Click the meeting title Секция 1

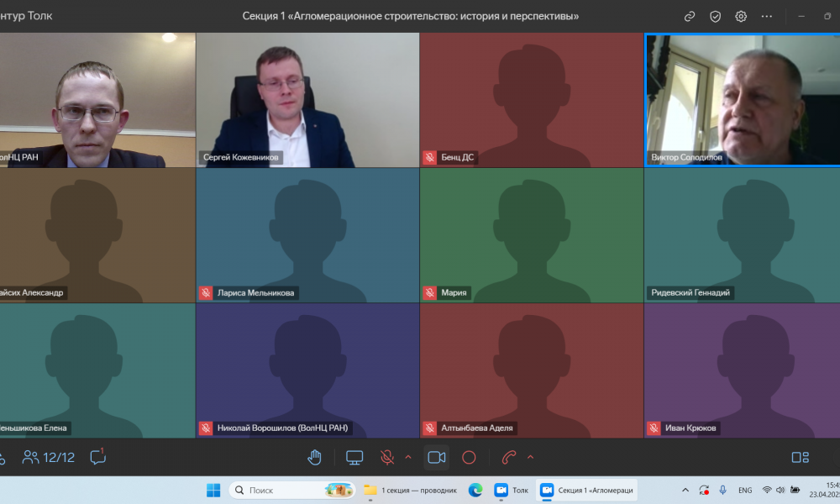click(411, 16)
